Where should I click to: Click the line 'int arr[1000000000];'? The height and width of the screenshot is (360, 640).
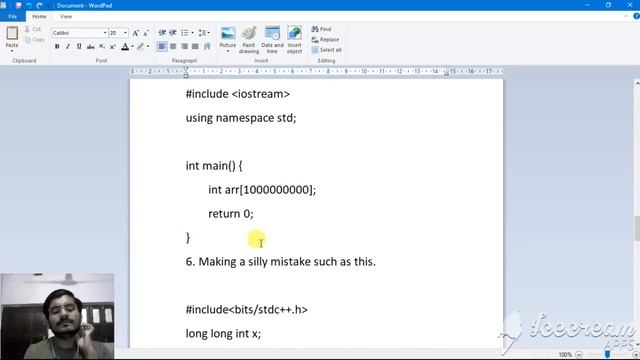tap(262, 190)
